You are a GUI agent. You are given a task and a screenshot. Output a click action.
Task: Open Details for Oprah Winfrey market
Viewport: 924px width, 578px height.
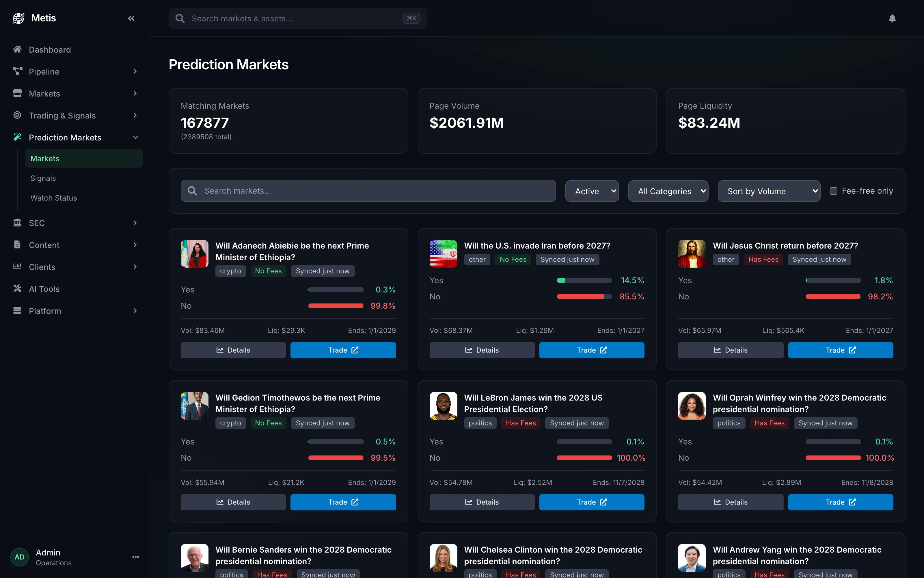731,502
